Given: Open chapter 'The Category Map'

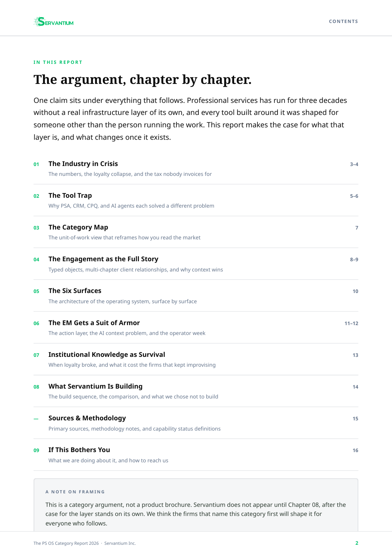Looking at the screenshot, I should tap(78, 227).
